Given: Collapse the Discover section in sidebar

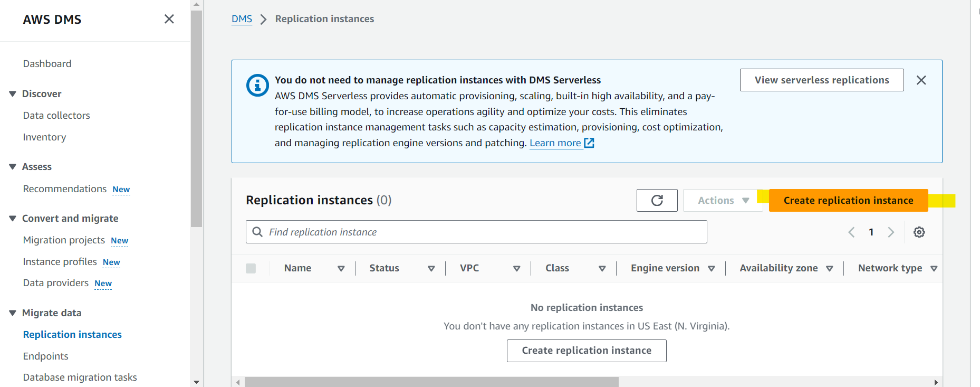Looking at the screenshot, I should click(13, 94).
